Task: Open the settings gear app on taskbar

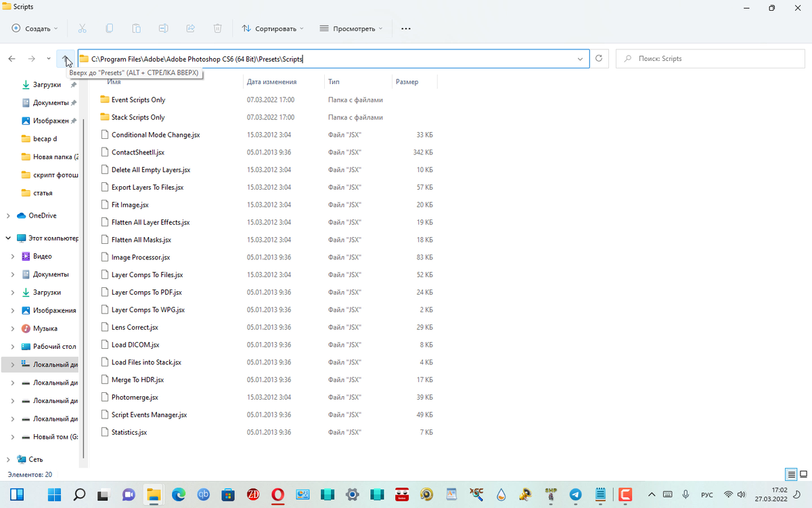Action: (352, 494)
